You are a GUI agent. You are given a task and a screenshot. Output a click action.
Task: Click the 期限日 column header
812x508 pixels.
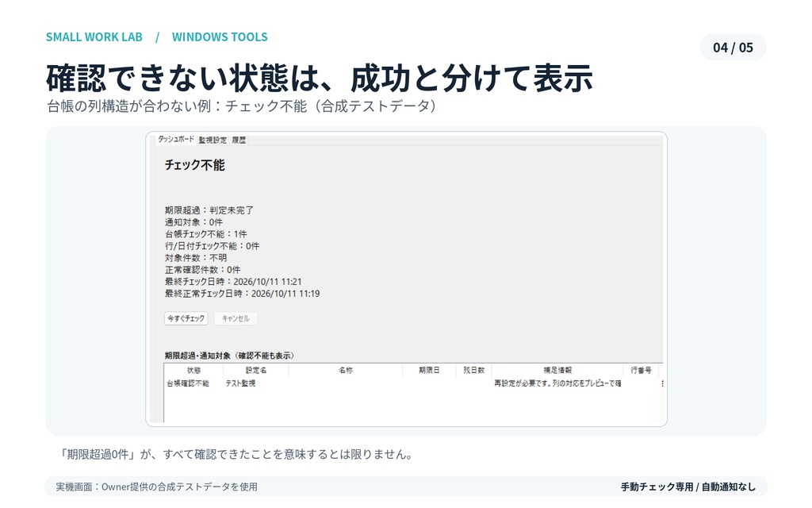[429, 370]
